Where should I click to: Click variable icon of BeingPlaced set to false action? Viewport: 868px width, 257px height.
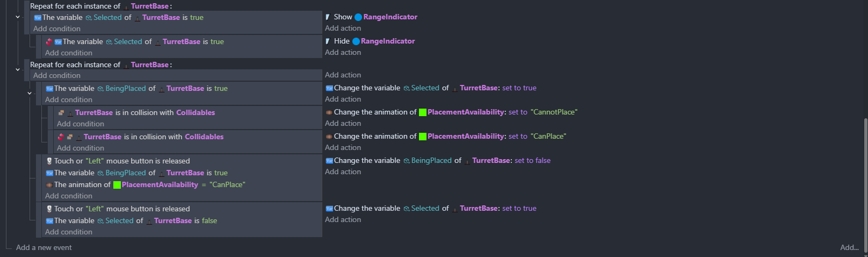(x=329, y=161)
